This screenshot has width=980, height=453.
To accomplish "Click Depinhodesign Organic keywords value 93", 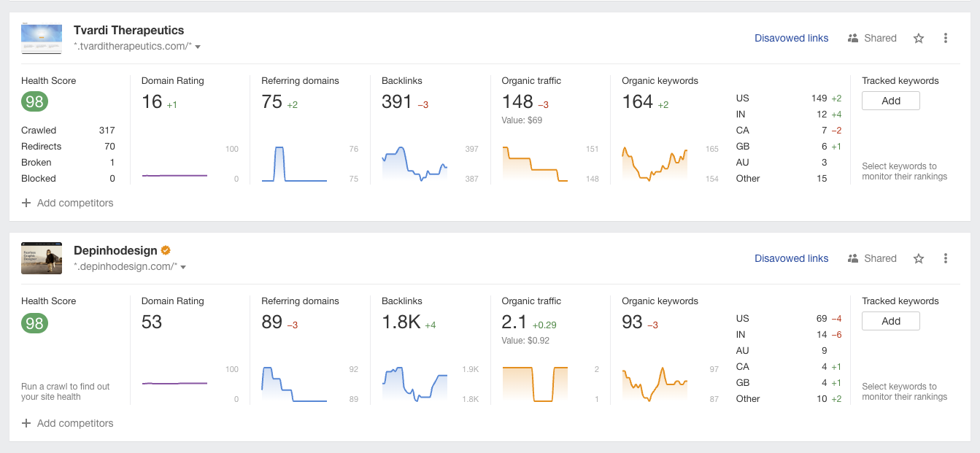I will click(632, 322).
